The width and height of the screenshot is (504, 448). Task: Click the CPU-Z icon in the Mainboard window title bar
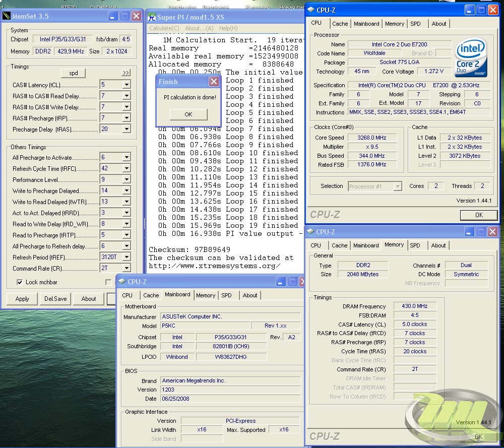click(x=122, y=282)
